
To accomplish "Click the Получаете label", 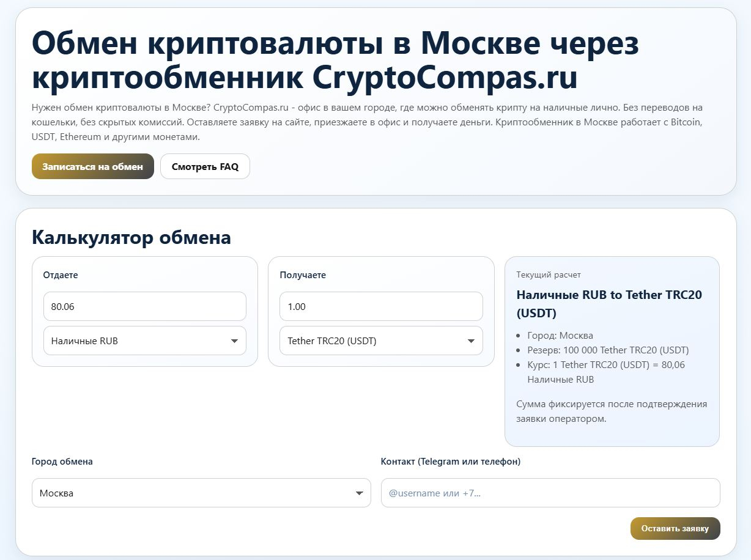I will click(x=303, y=275).
